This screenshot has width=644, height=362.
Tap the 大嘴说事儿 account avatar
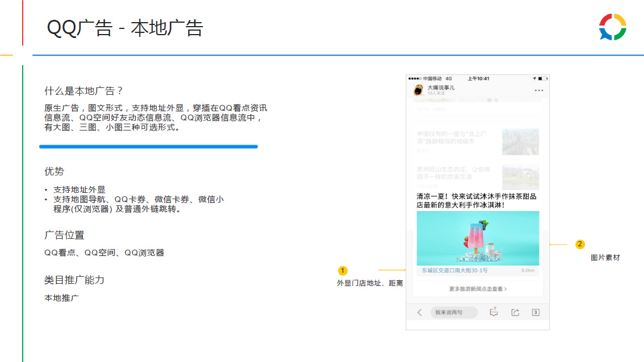(418, 90)
